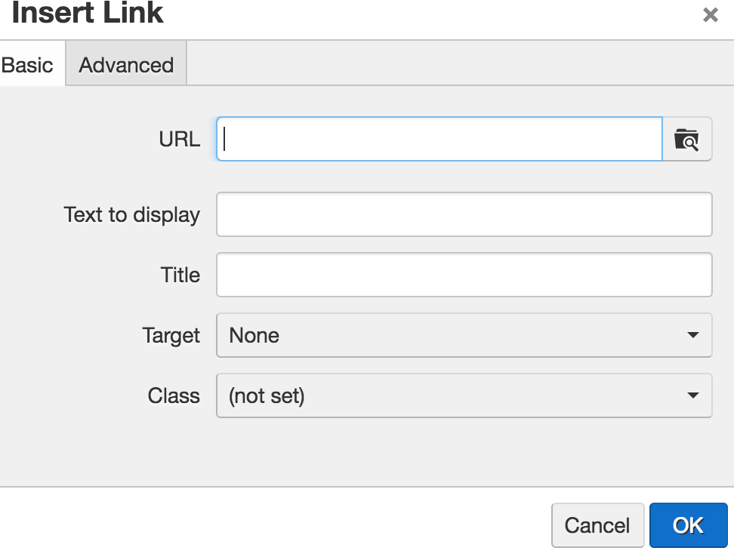
Task: Confirm the link with OK
Action: [688, 525]
